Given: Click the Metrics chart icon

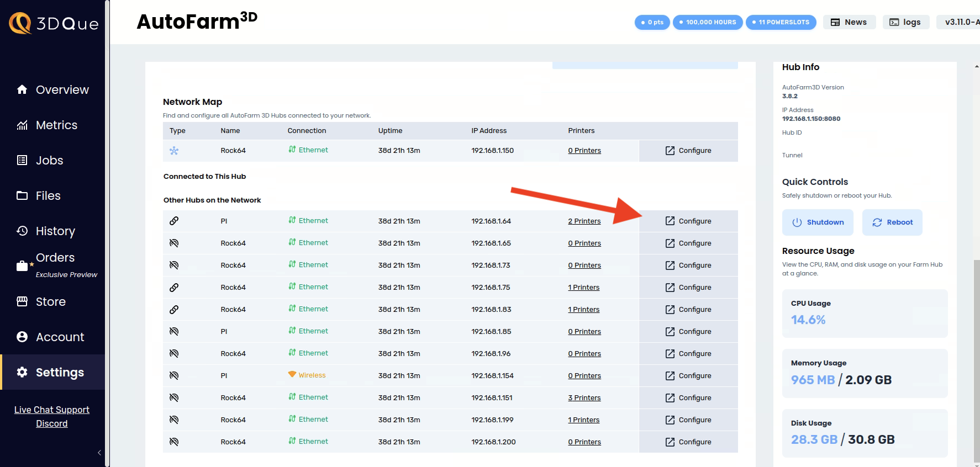Looking at the screenshot, I should click(22, 125).
